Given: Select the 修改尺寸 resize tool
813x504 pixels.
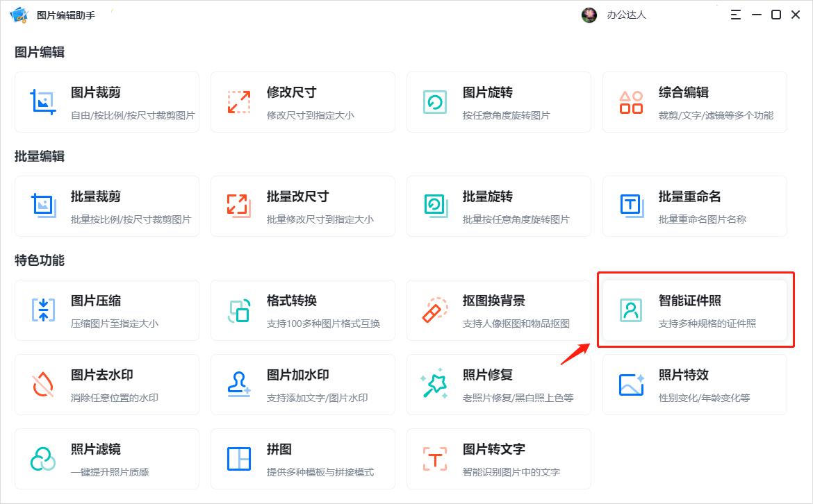Looking at the screenshot, I should (x=303, y=101).
